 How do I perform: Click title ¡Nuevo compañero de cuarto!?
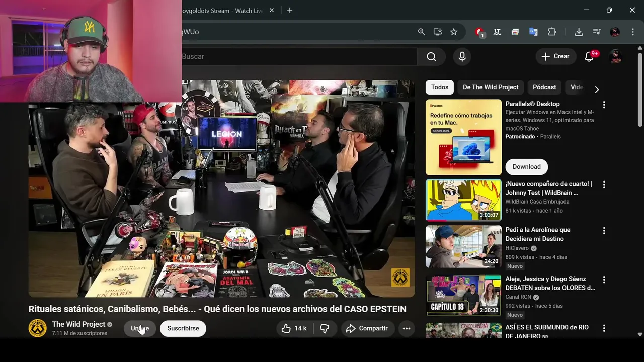(x=548, y=188)
